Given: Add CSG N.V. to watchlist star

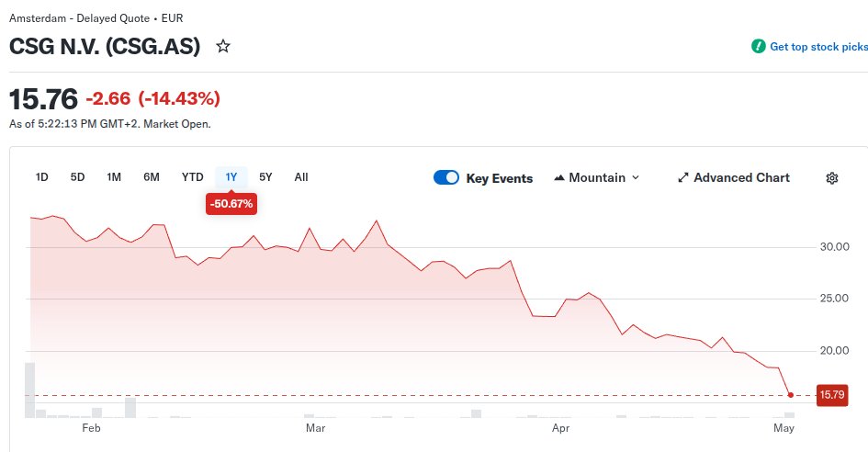Looking at the screenshot, I should point(223,46).
